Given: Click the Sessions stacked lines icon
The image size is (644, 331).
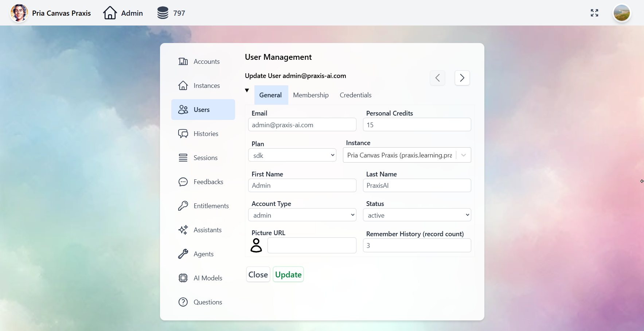Looking at the screenshot, I should (183, 157).
